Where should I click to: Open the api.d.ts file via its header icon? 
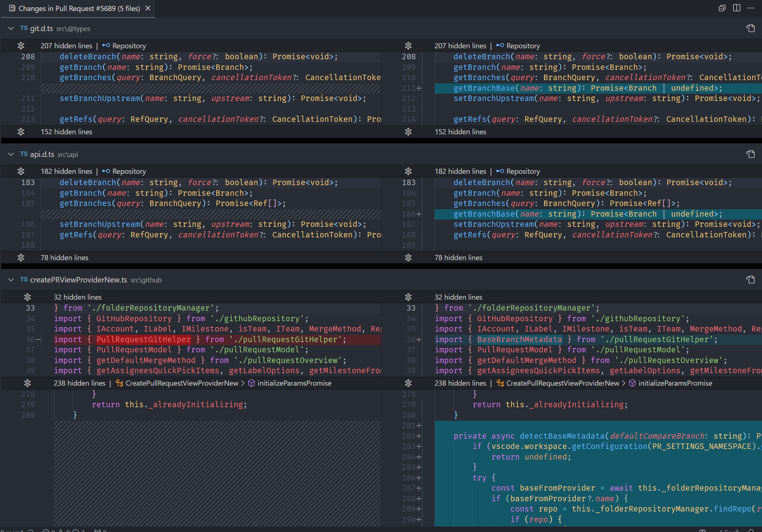pyautogui.click(x=751, y=154)
